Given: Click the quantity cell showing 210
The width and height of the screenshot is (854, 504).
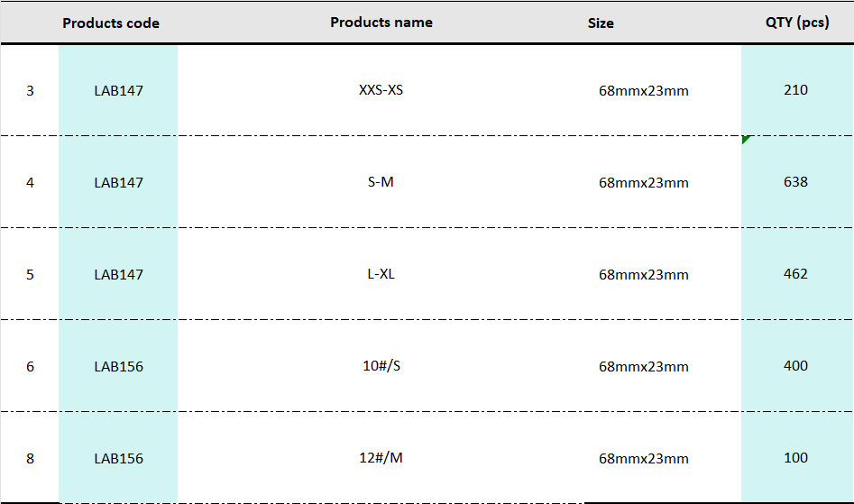Looking at the screenshot, I should pos(796,90).
